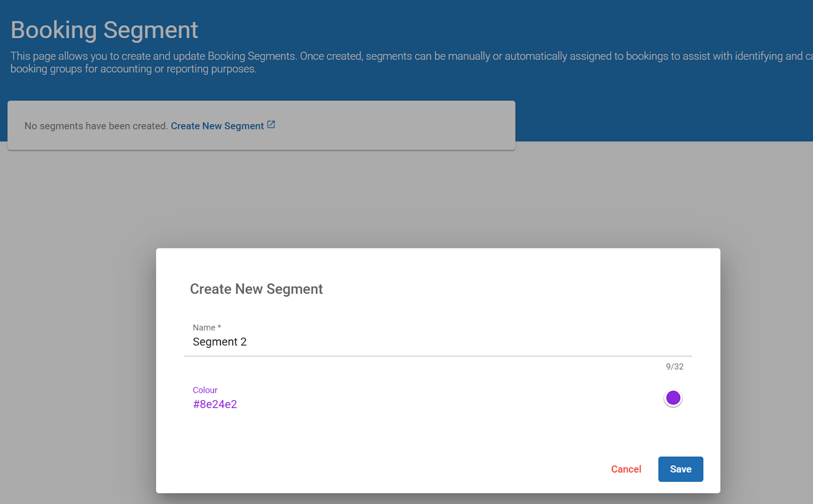Click the Save button in the dialog
This screenshot has width=813, height=504.
680,469
